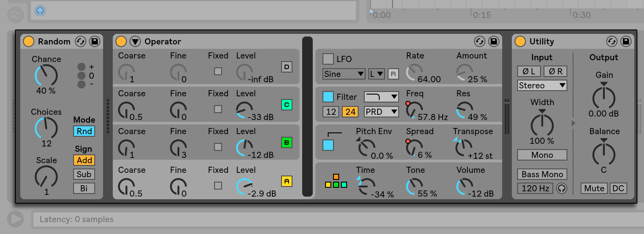The image size is (644, 234).
Task: Click the Utility Width knob
Action: [542, 124]
